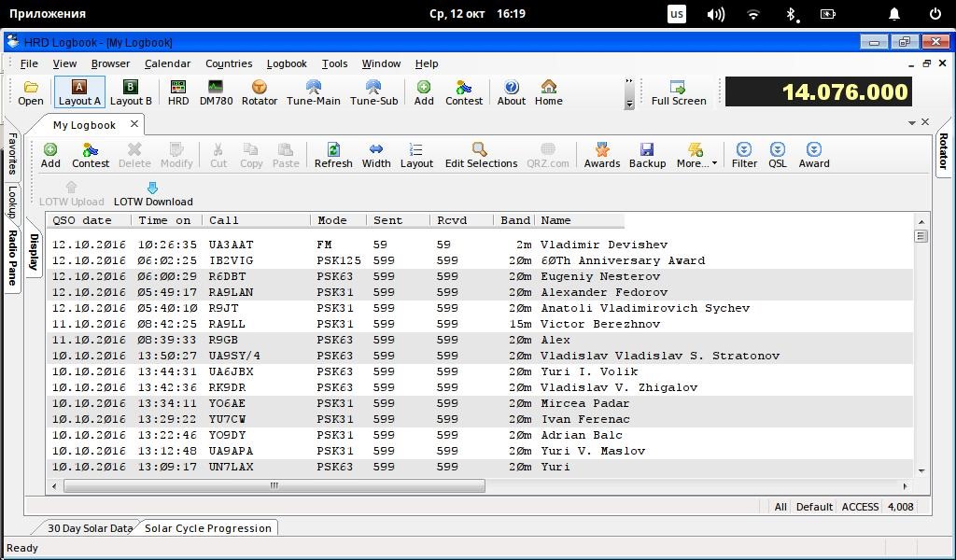Sort by QSO date column header
The image size is (956, 560).
click(89, 220)
